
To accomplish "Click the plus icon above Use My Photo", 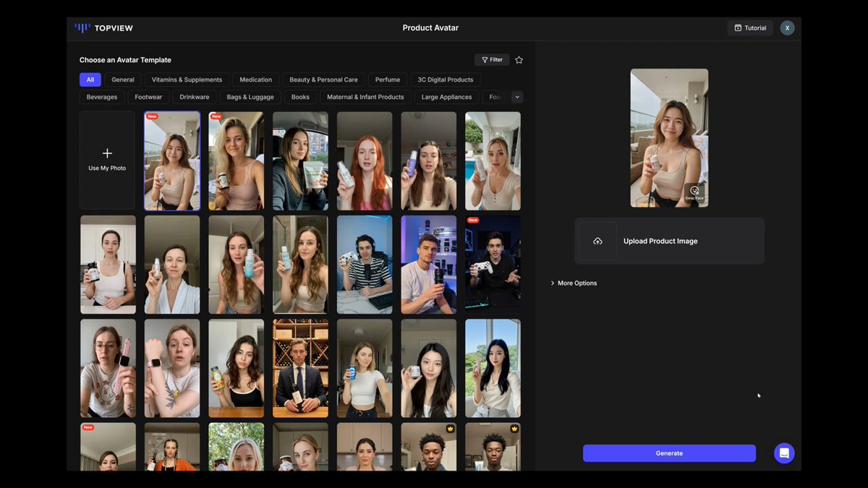I will pos(107,153).
